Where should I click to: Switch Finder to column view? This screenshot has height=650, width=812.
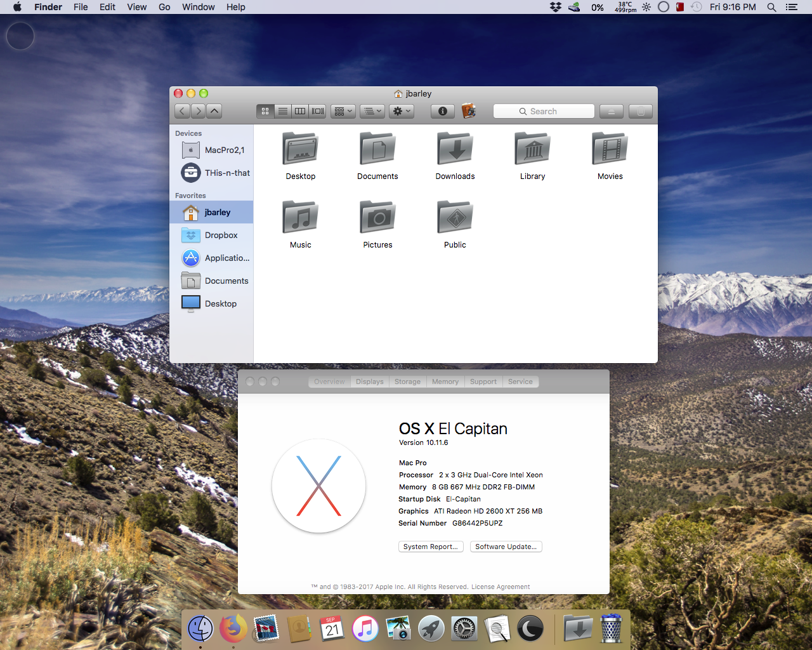pyautogui.click(x=300, y=111)
